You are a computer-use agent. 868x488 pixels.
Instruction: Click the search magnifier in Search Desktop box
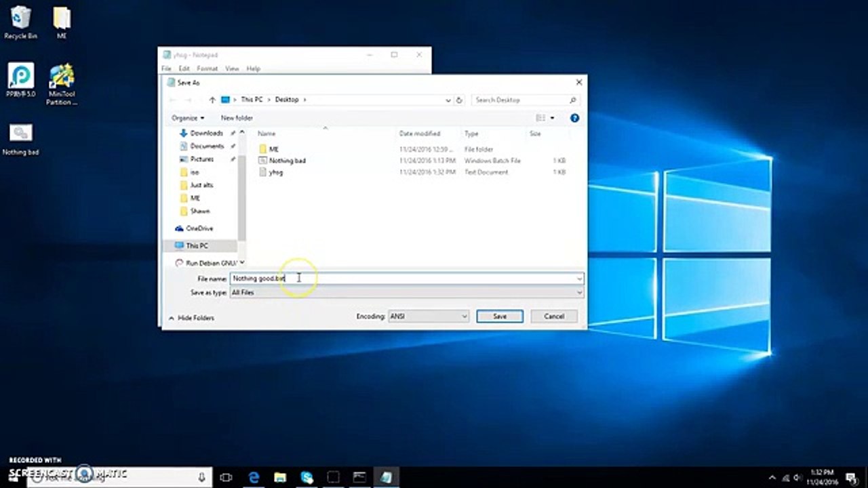[x=574, y=100]
